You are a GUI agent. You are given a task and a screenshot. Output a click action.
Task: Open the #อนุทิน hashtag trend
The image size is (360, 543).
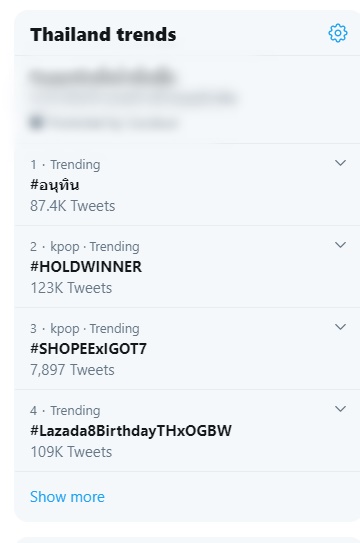[55, 185]
